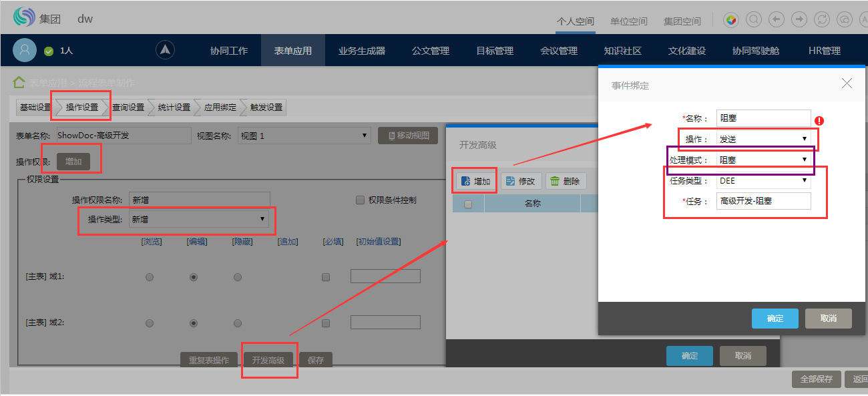Viewport: 868px width, 396px height.
Task: Click the compass navigation icon
Action: point(166,50)
